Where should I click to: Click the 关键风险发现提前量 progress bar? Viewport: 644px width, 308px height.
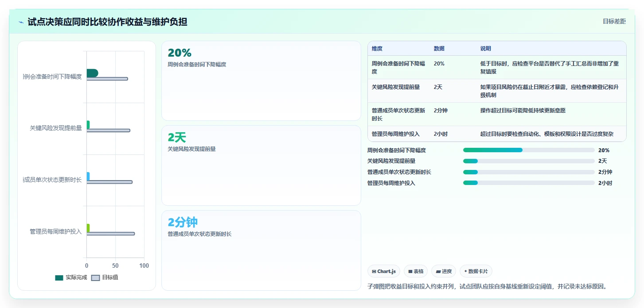529,161
